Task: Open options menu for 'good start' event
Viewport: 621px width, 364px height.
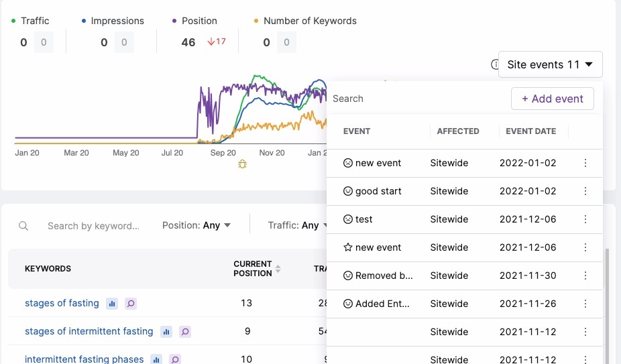Action: point(585,191)
